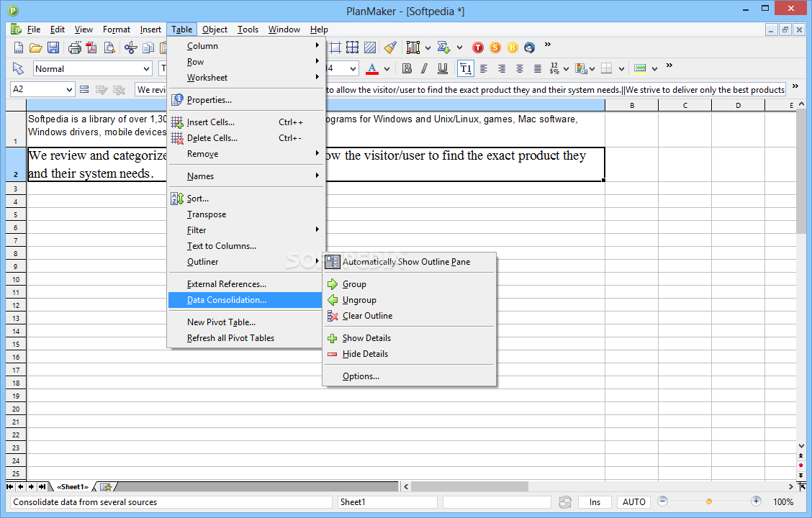Open the Normal style dropdown

[147, 69]
